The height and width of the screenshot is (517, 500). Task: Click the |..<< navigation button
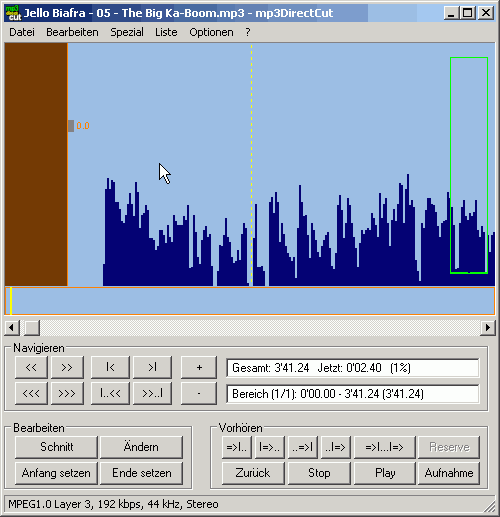[110, 393]
